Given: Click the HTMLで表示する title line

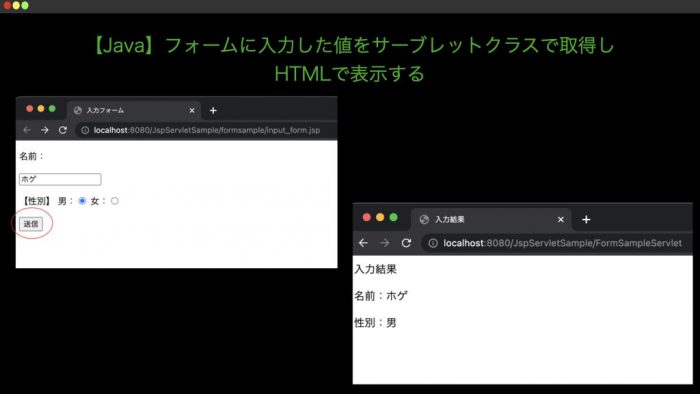Looking at the screenshot, I should tap(349, 74).
